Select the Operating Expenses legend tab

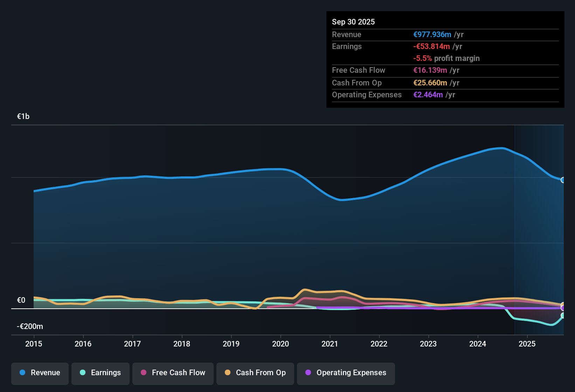(346, 373)
